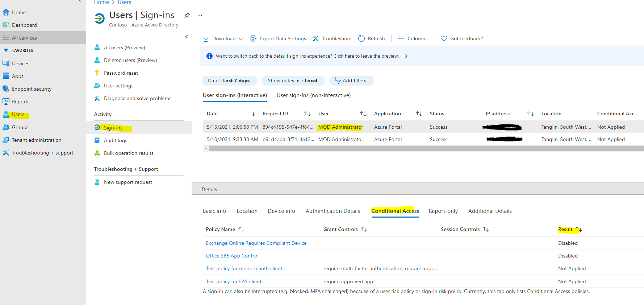644x305 pixels.
Task: Open Bulk operation results icon
Action: (x=97, y=153)
